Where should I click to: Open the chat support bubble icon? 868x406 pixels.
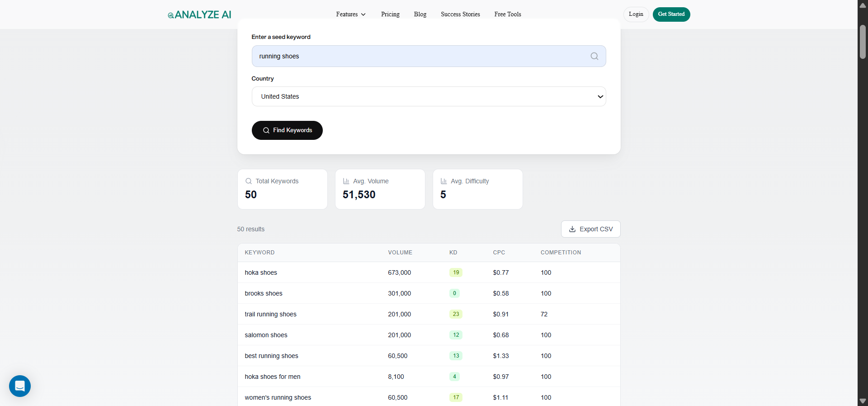tap(20, 386)
